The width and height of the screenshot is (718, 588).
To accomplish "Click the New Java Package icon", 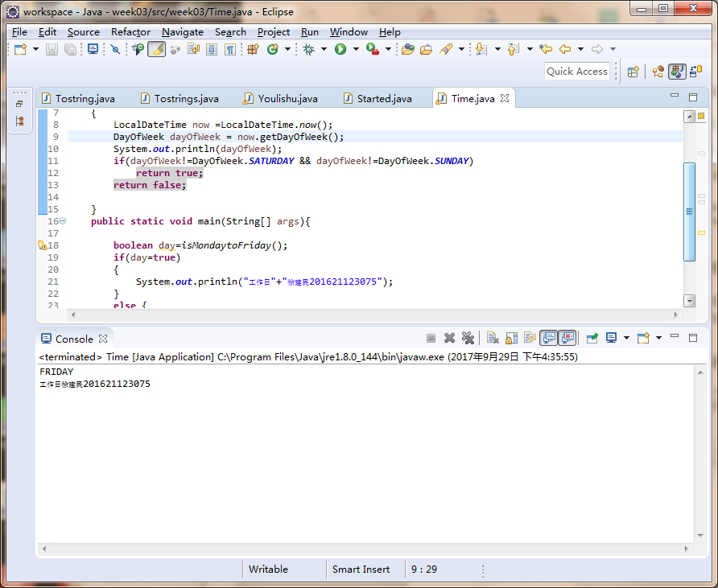I will (254, 49).
